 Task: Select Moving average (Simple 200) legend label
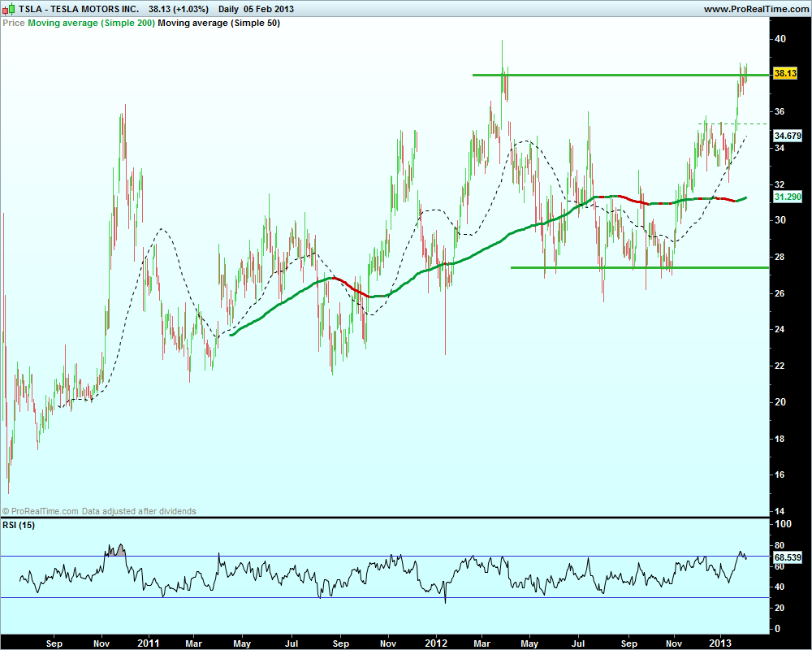91,23
